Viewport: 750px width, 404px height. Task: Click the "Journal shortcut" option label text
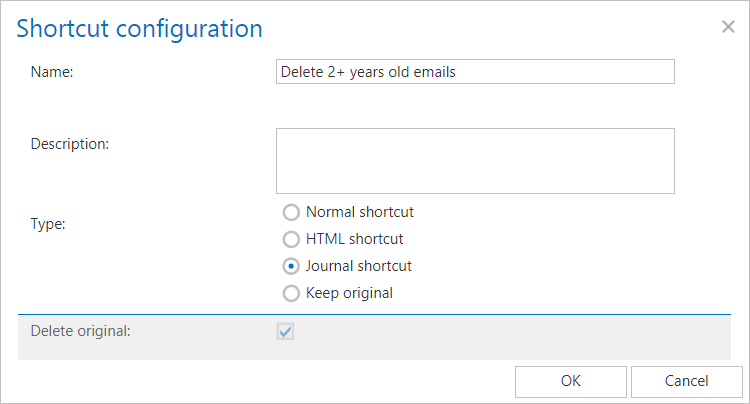click(358, 266)
